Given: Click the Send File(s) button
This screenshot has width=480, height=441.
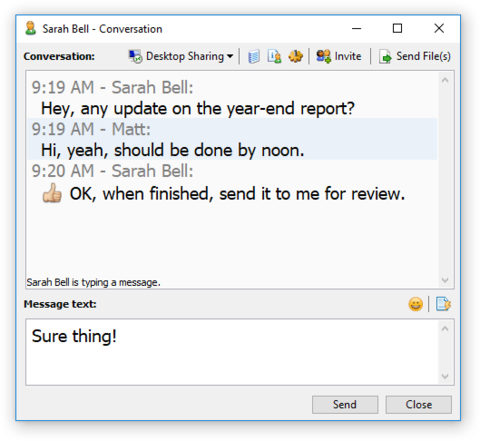Looking at the screenshot, I should tap(415, 56).
